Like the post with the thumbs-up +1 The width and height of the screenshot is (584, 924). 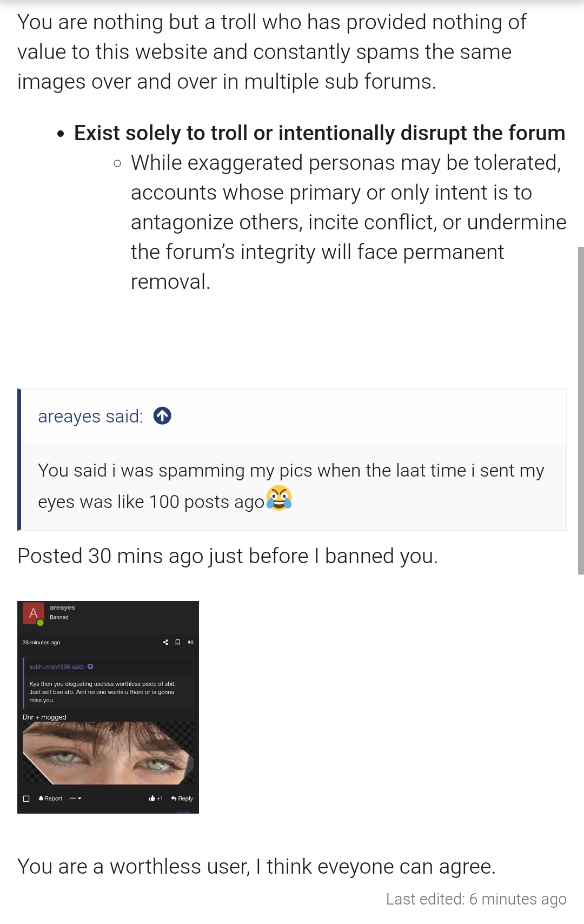(x=156, y=798)
